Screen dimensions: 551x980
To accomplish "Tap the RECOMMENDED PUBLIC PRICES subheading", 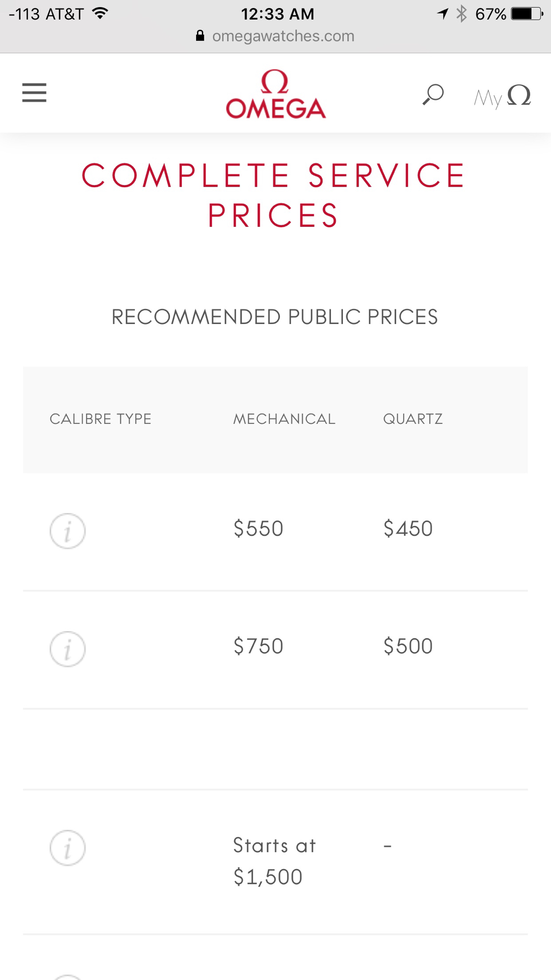I will [x=275, y=317].
